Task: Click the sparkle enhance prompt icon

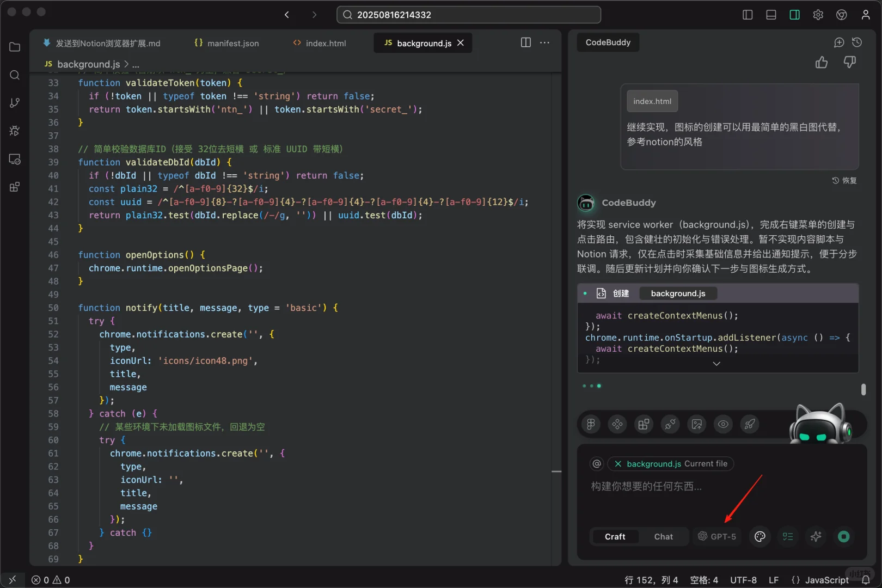Action: 816,537
